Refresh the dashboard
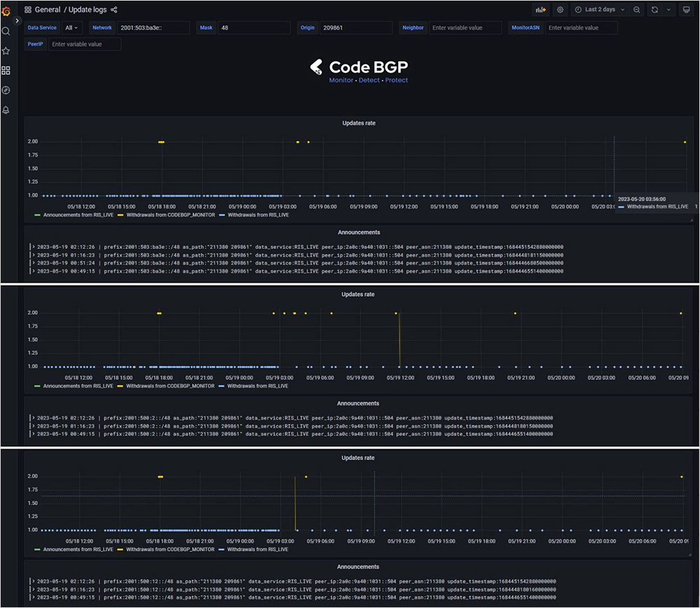 coord(654,10)
